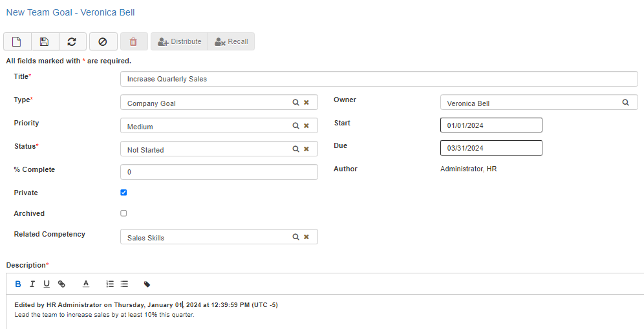Click the Title field with Increase Quarterly Sales
The height and width of the screenshot is (329, 644).
tap(379, 79)
